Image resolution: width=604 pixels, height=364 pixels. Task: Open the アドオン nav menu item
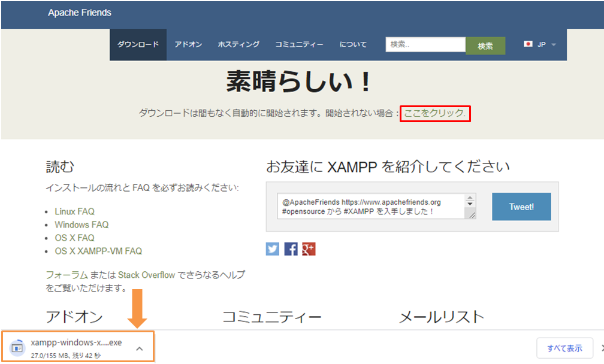coord(188,45)
